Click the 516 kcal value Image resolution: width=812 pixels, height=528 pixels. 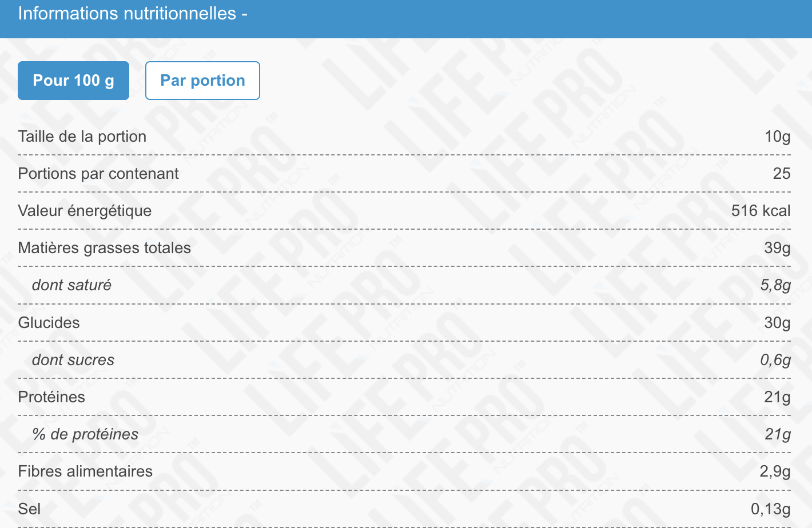(761, 211)
